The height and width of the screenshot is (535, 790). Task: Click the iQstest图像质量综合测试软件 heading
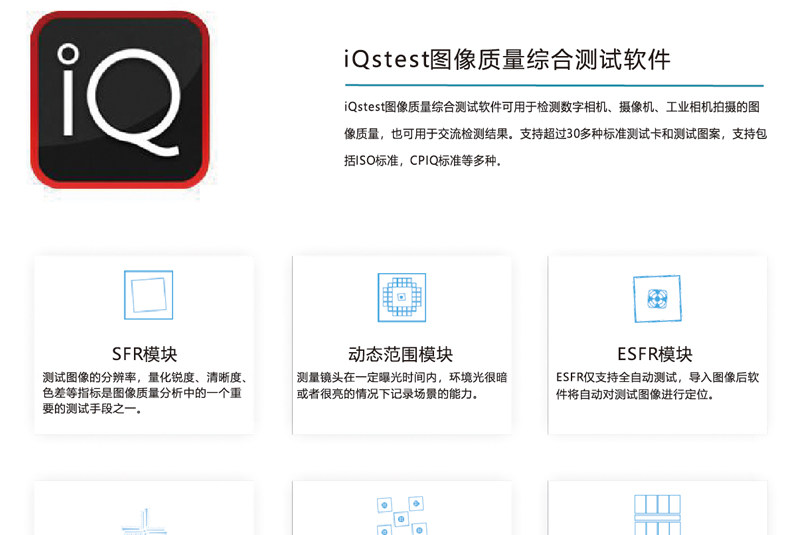507,59
